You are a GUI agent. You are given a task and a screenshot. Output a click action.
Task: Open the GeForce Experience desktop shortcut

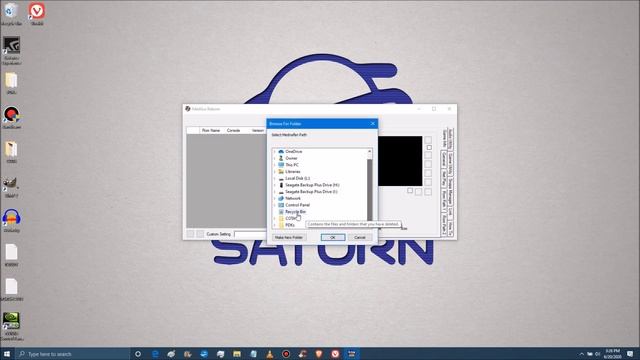pyautogui.click(x=11, y=50)
